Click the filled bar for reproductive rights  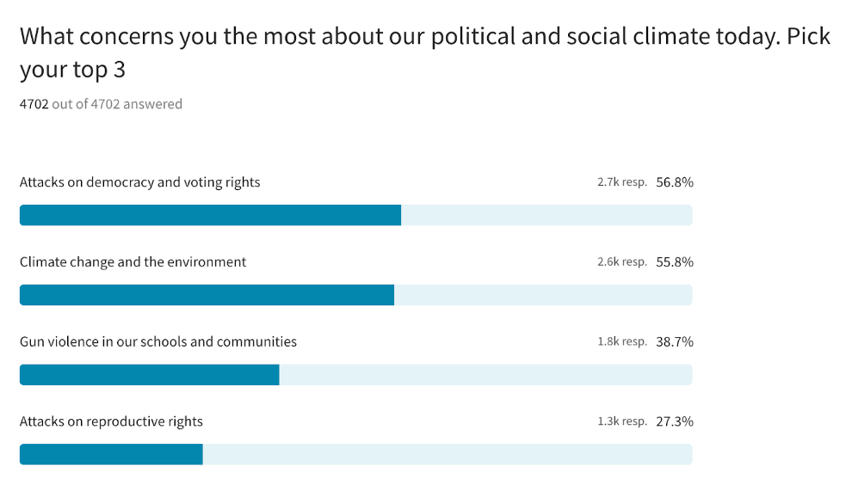(x=111, y=454)
